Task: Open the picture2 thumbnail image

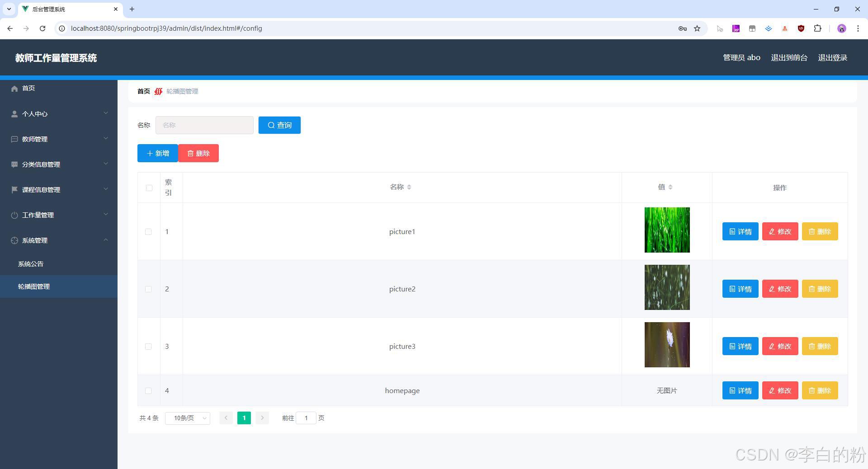Action: 667,287
